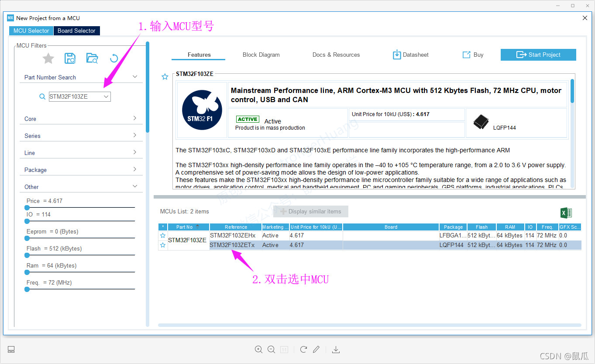Click the reset filters circular arrow icon

coord(114,58)
